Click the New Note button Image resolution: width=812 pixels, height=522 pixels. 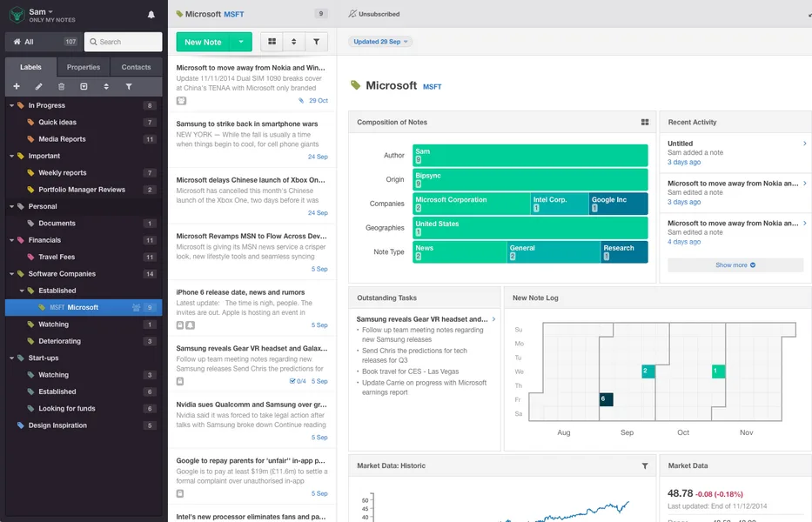[203, 42]
